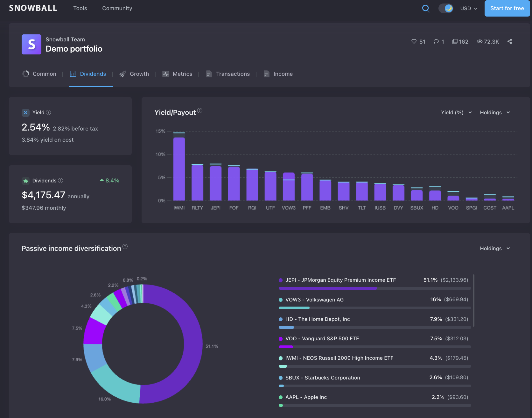Click the Yield percent icon

(x=25, y=113)
